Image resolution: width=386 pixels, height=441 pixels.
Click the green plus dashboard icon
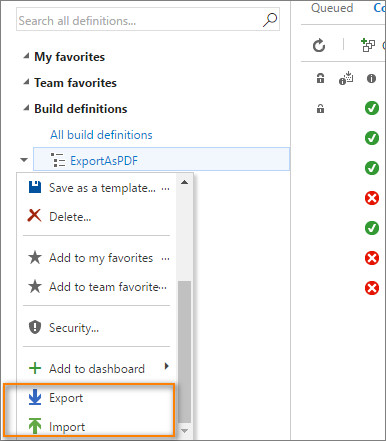pyautogui.click(x=35, y=368)
